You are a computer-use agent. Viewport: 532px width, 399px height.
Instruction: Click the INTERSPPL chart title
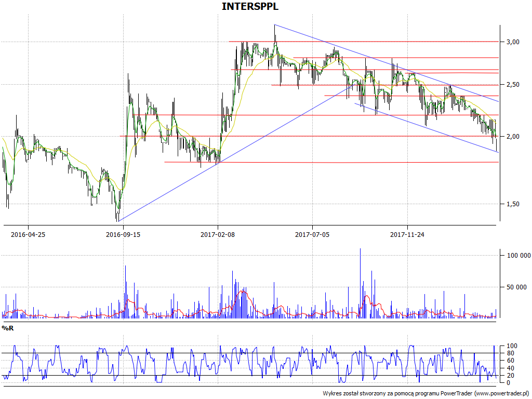pyautogui.click(x=250, y=6)
